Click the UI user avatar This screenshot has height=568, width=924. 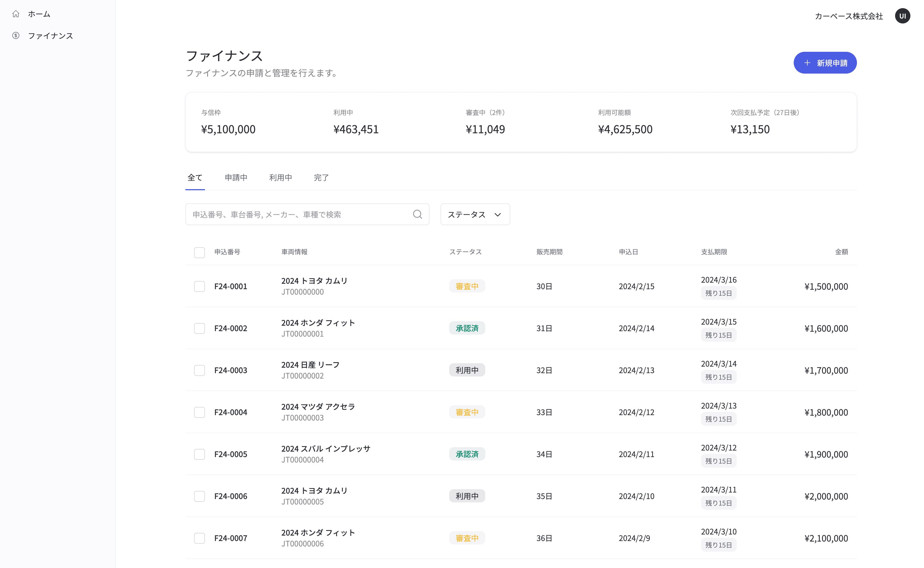(x=902, y=16)
